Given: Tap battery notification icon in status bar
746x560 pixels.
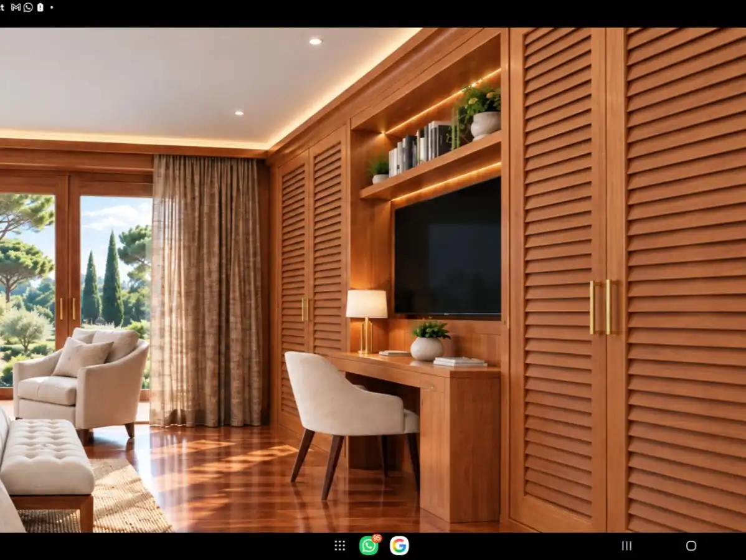Looking at the screenshot, I should 40,7.
